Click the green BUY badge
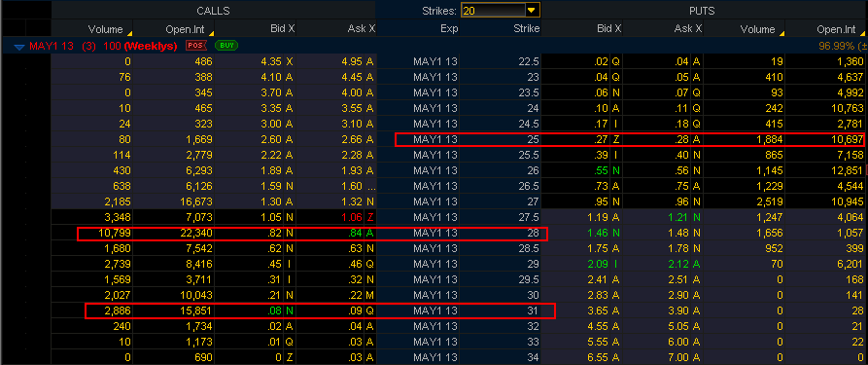This screenshot has height=365, width=868. coord(226,46)
